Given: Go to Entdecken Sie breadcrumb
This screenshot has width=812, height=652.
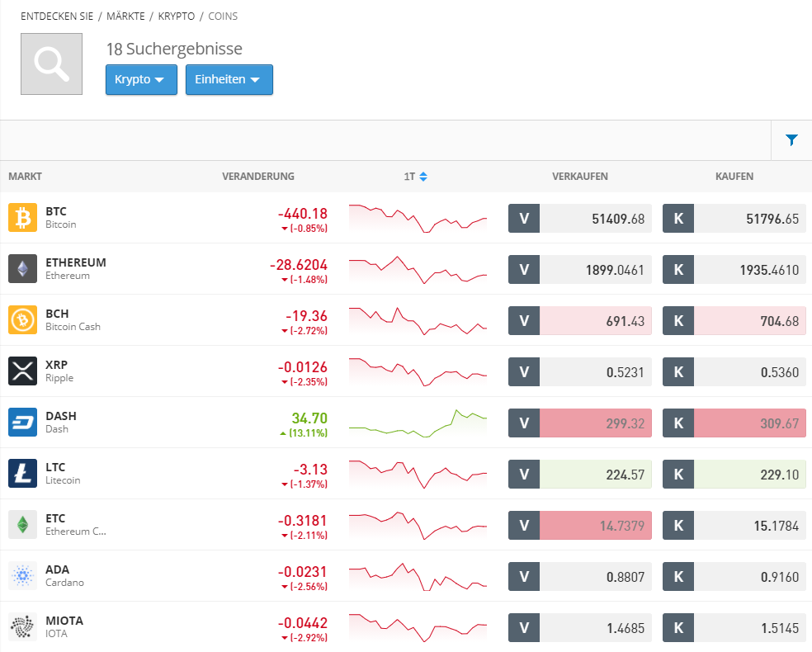Looking at the screenshot, I should click(x=57, y=16).
